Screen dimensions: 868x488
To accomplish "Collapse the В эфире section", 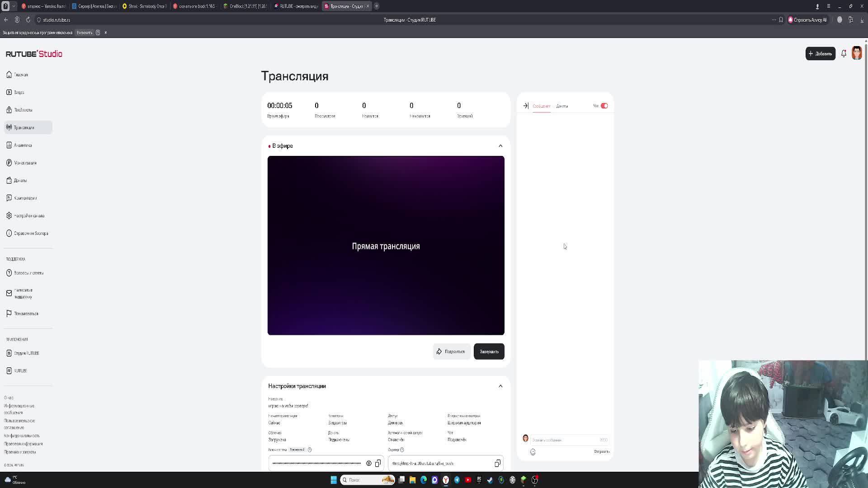I will click(500, 146).
